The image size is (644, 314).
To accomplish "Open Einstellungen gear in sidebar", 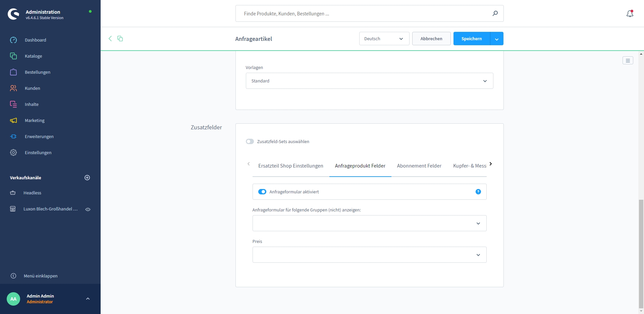I will pos(13,152).
